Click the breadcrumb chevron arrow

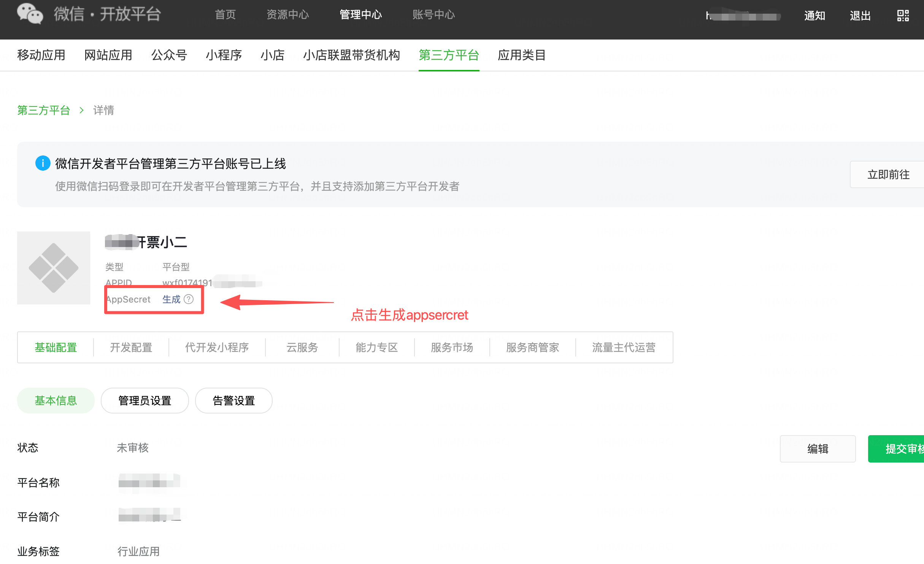(x=81, y=110)
